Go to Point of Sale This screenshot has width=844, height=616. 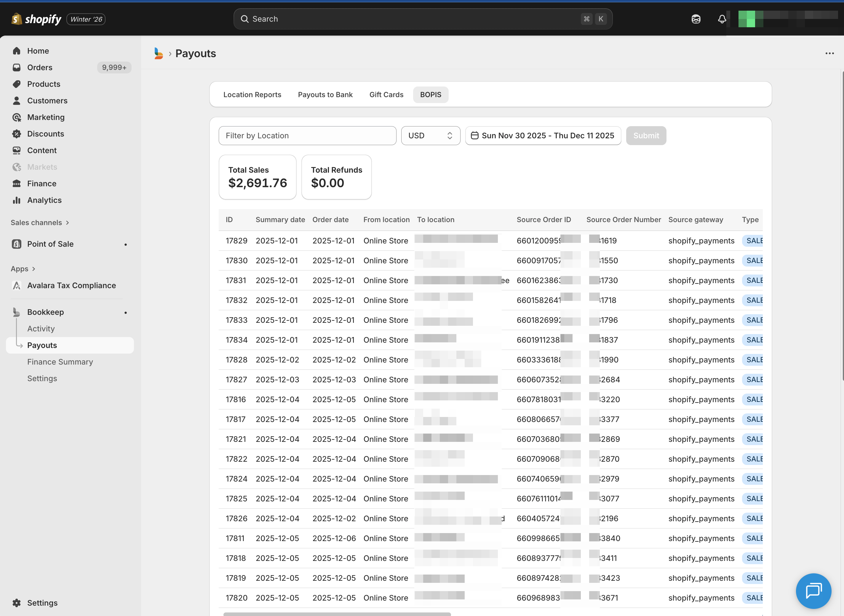point(50,244)
